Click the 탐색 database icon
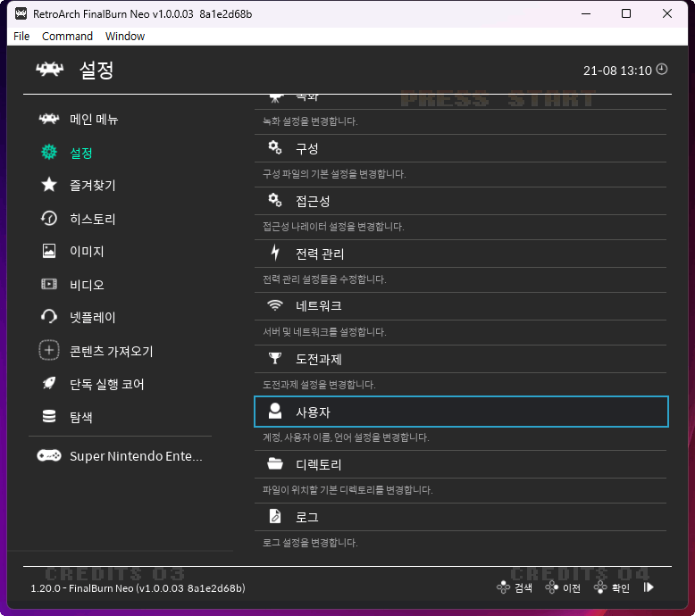The width and height of the screenshot is (695, 616). point(49,416)
